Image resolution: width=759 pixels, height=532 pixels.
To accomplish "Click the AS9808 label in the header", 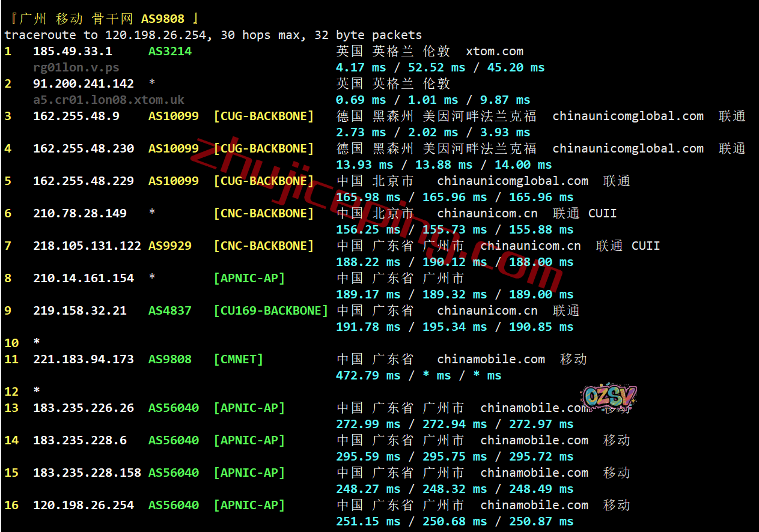I will [x=162, y=19].
